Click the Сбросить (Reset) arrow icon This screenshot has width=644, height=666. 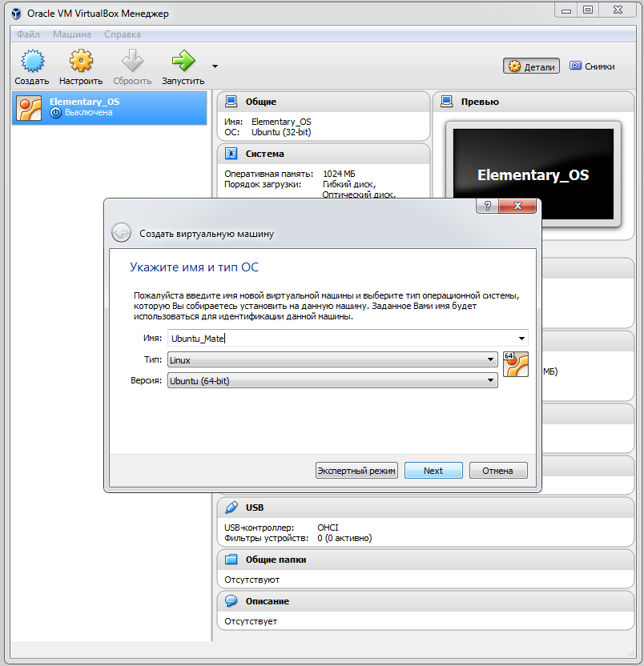[132, 61]
